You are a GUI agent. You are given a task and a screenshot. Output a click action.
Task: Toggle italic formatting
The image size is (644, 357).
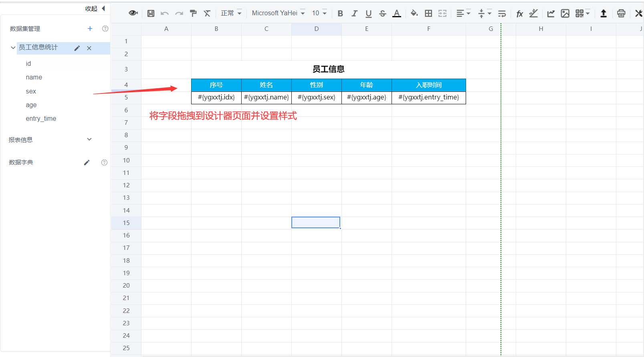tap(354, 13)
